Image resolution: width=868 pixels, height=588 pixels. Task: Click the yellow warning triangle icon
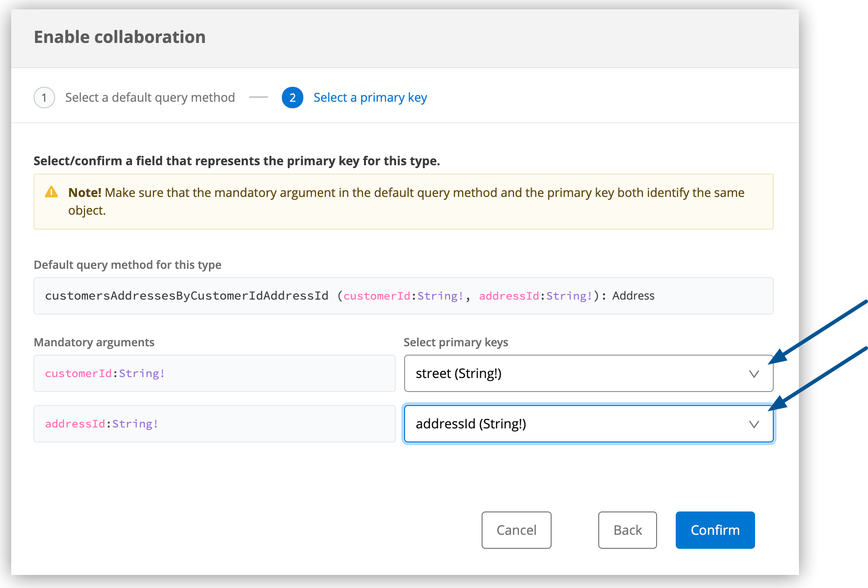coord(51,192)
